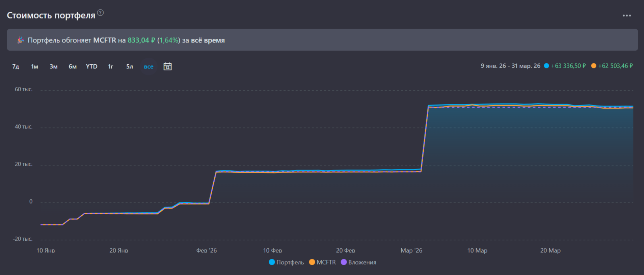This screenshot has height=275, width=644.
Task: Switch chart to 6м period
Action: (73, 66)
